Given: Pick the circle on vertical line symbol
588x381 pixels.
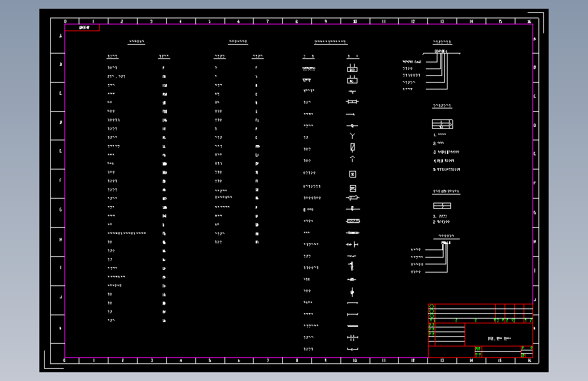Looking at the screenshot, I should point(352,292).
